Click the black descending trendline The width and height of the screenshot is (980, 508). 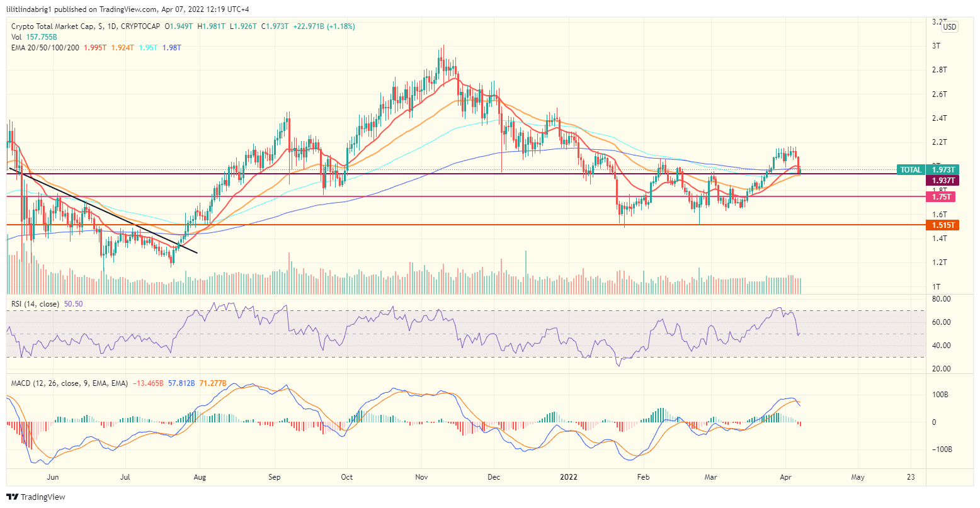click(101, 210)
